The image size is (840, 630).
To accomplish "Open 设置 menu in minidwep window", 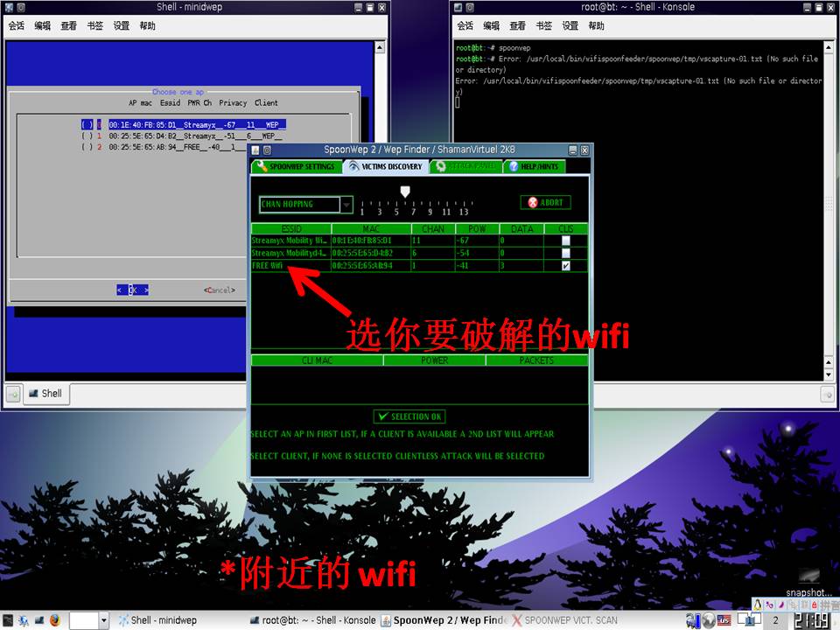I will coord(121,25).
